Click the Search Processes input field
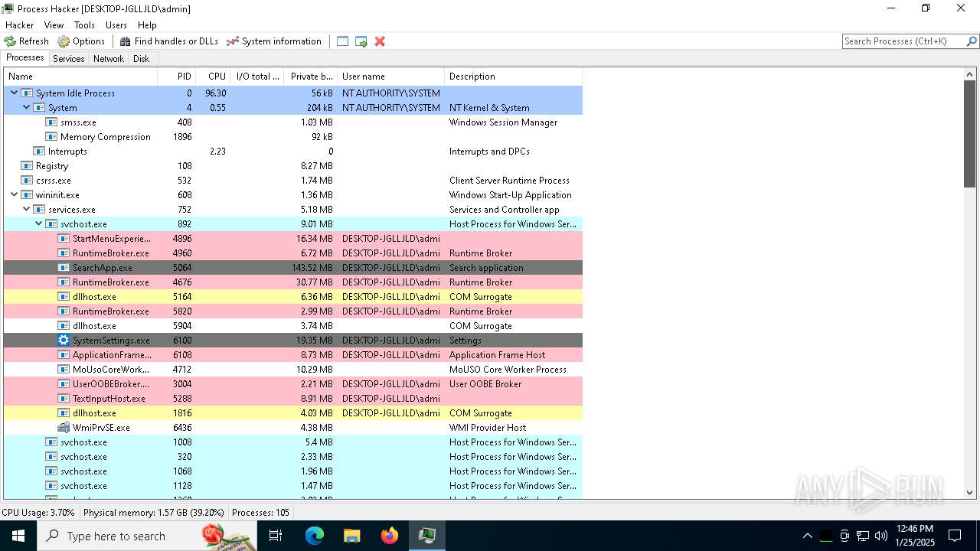This screenshot has width=980, height=551. point(903,41)
